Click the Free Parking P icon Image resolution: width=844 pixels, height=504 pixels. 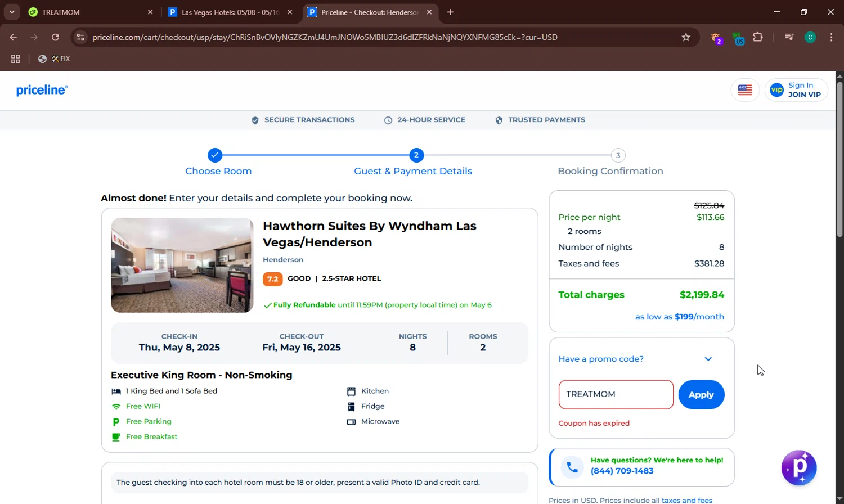point(116,422)
